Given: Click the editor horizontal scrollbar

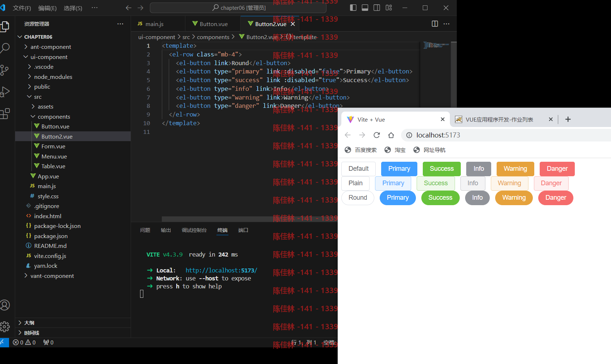Looking at the screenshot, I should [250, 219].
